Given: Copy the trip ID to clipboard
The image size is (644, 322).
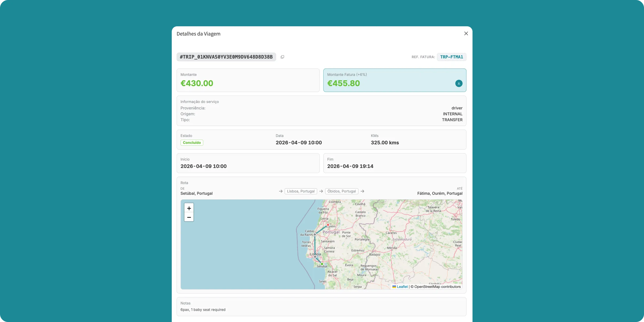Looking at the screenshot, I should tap(282, 57).
